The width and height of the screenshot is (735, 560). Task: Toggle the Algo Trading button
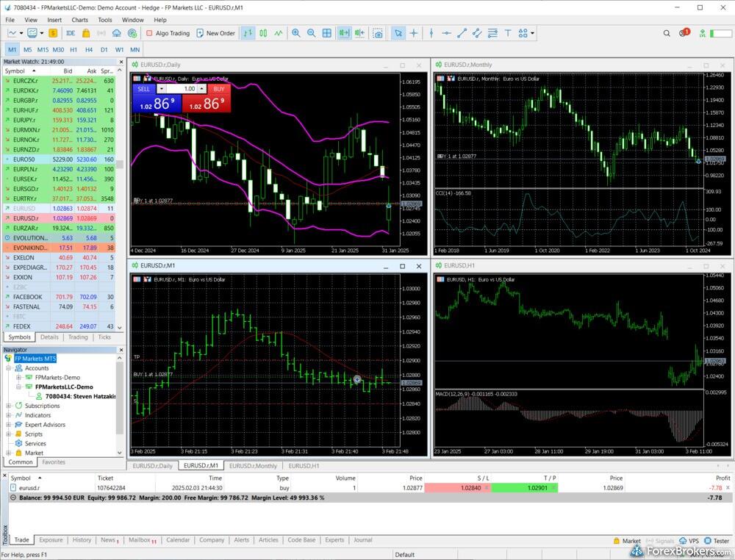pos(168,33)
